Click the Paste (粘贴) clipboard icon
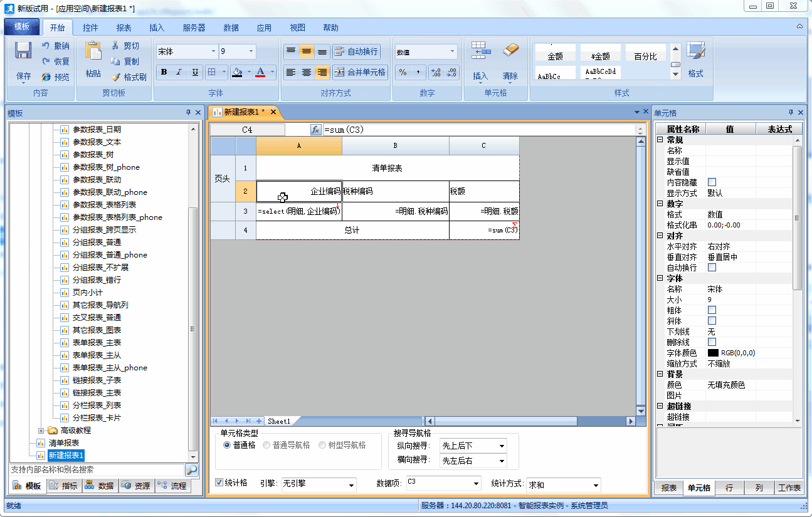Image resolution: width=812 pixels, height=517 pixels. [x=93, y=52]
